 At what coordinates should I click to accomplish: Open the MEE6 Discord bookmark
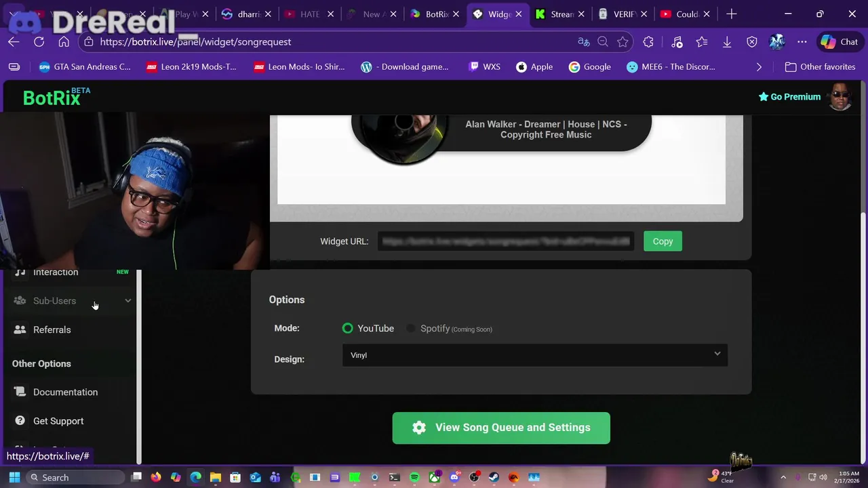(671, 67)
